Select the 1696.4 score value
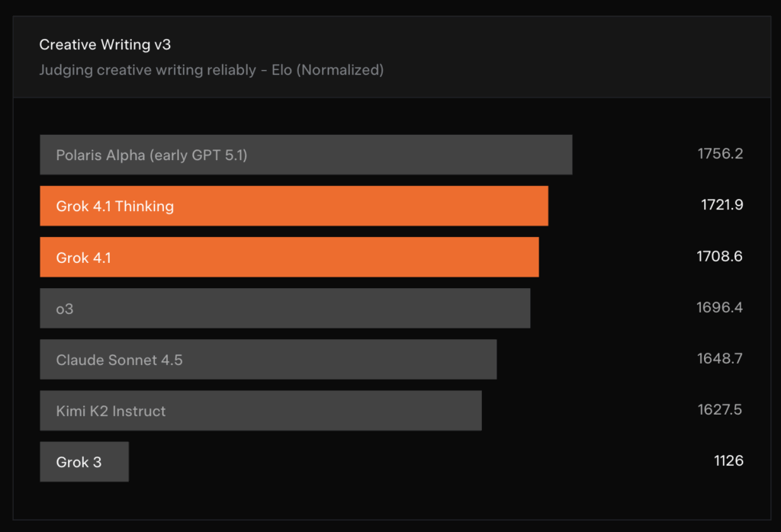This screenshot has width=781, height=532. 719,308
